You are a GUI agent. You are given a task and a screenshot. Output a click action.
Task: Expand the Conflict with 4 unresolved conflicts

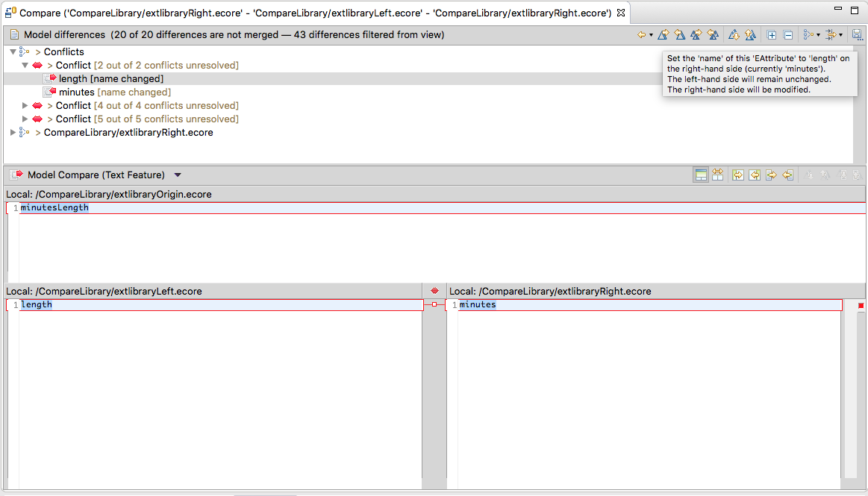pos(25,105)
